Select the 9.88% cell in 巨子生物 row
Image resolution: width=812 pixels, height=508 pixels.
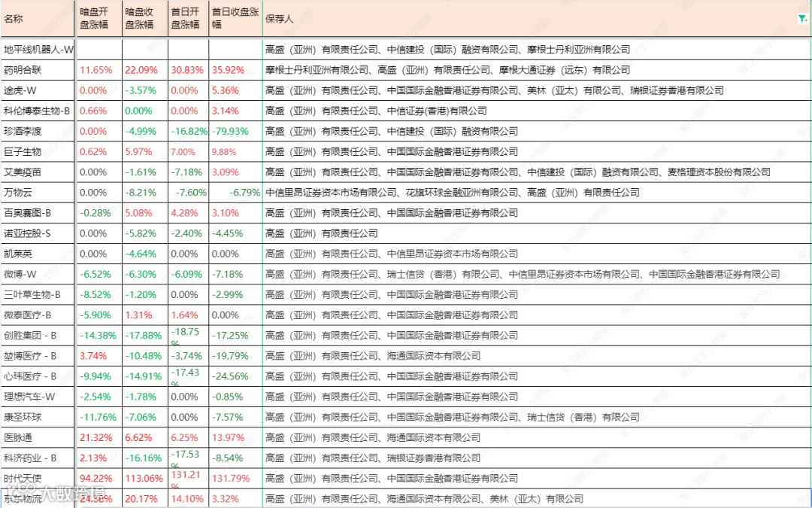(x=235, y=152)
